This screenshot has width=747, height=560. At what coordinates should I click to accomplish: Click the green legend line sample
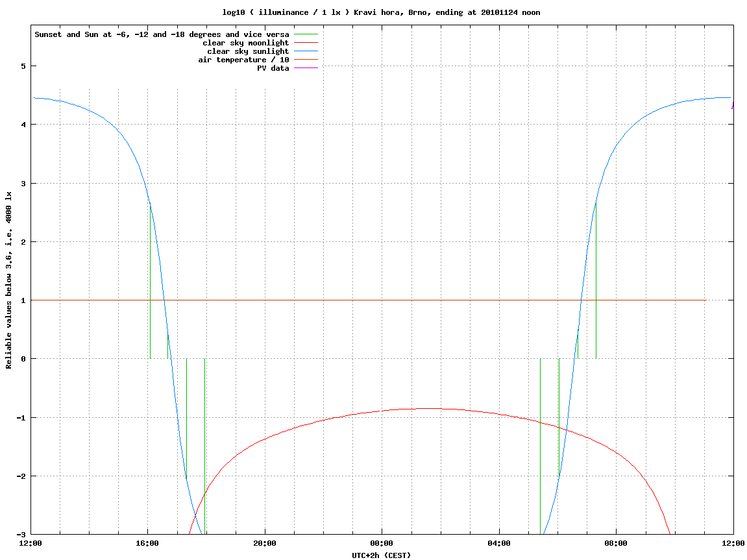(306, 34)
